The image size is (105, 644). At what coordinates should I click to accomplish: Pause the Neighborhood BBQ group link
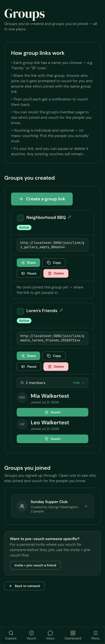(x=29, y=273)
